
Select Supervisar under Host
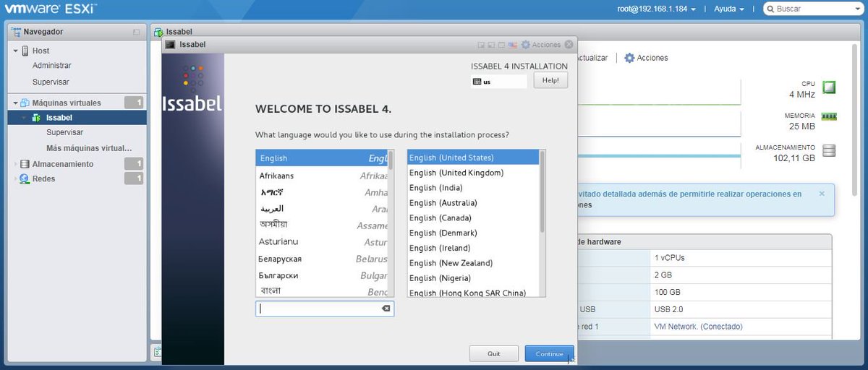click(51, 82)
